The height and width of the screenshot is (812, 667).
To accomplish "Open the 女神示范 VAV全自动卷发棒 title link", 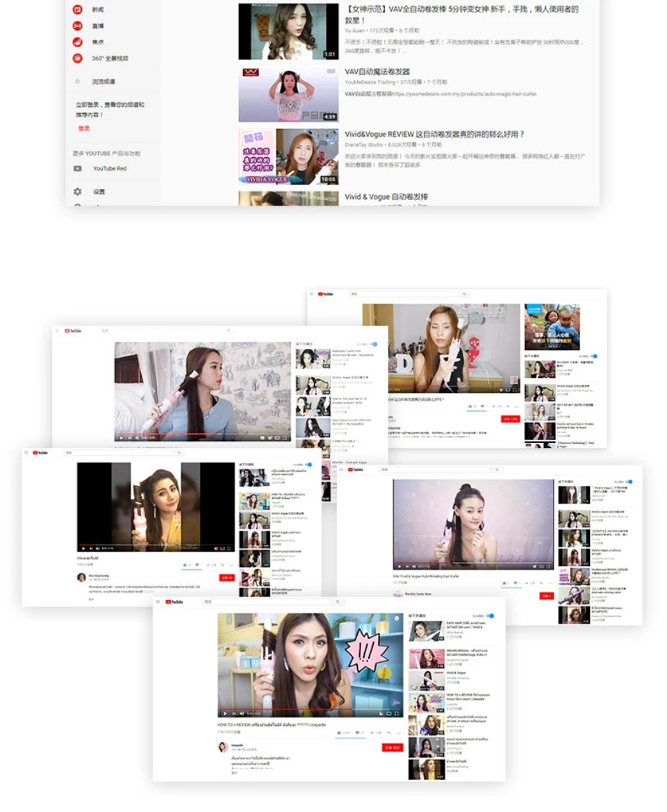I will [x=462, y=15].
